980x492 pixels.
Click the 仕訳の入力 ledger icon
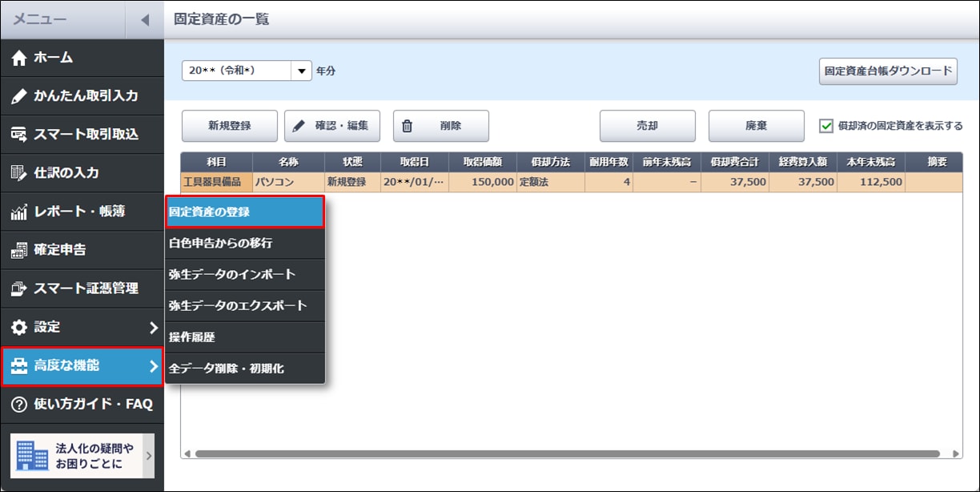pyautogui.click(x=20, y=173)
